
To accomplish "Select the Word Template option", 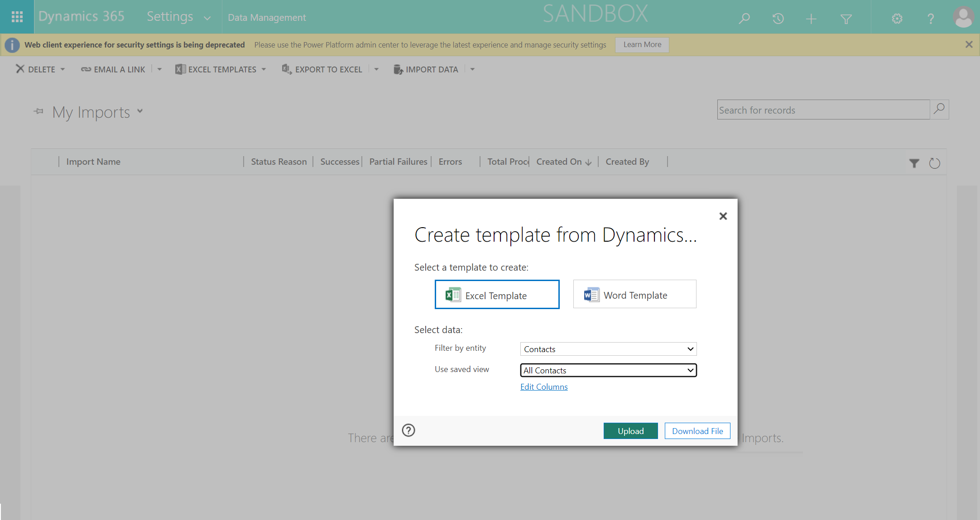I will coord(634,294).
